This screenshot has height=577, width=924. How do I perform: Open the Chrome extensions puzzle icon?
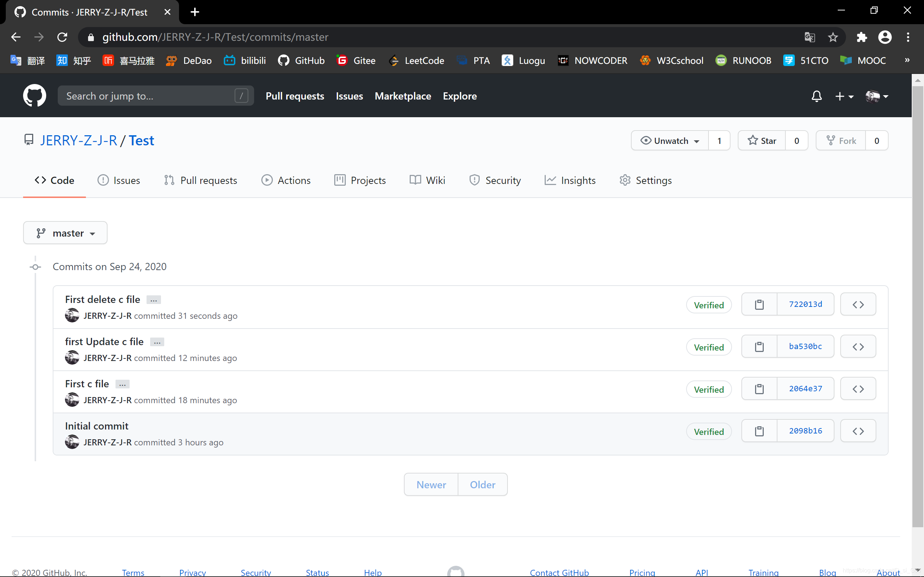pos(862,37)
